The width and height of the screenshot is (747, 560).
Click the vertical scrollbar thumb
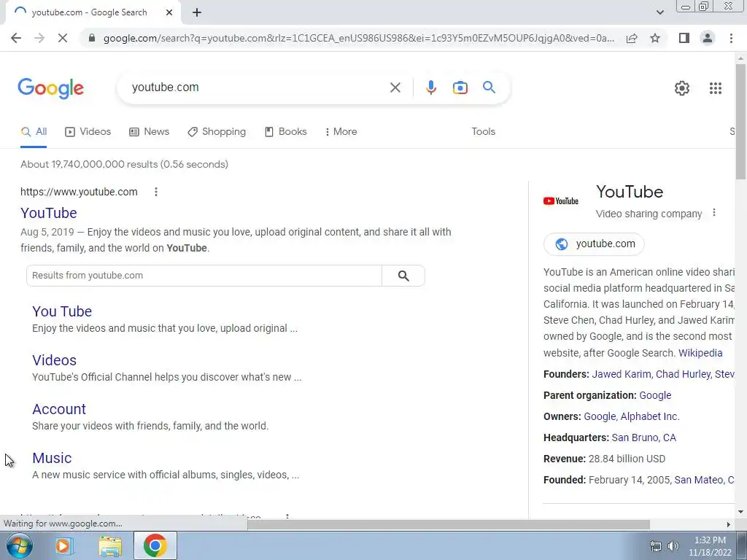point(741,122)
